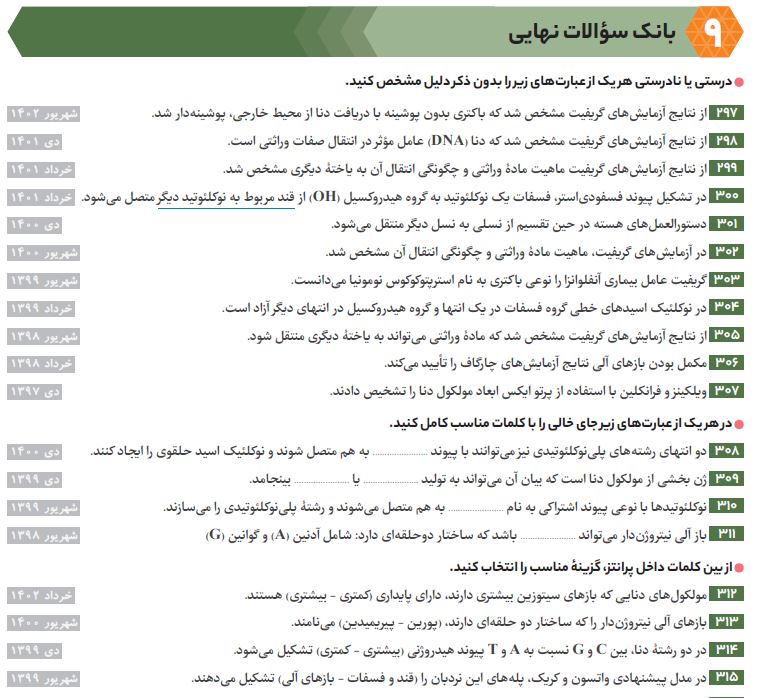Click the شهریور ۱۳۹۹ tag on question ۳۰۳ row
The image size is (761, 698).
click(x=44, y=281)
